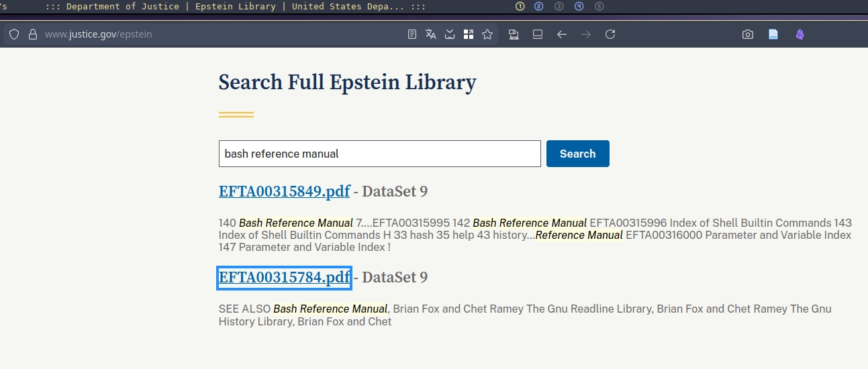The height and width of the screenshot is (369, 868).
Task: Click the grid icon beside the bookmark star
Action: (469, 34)
